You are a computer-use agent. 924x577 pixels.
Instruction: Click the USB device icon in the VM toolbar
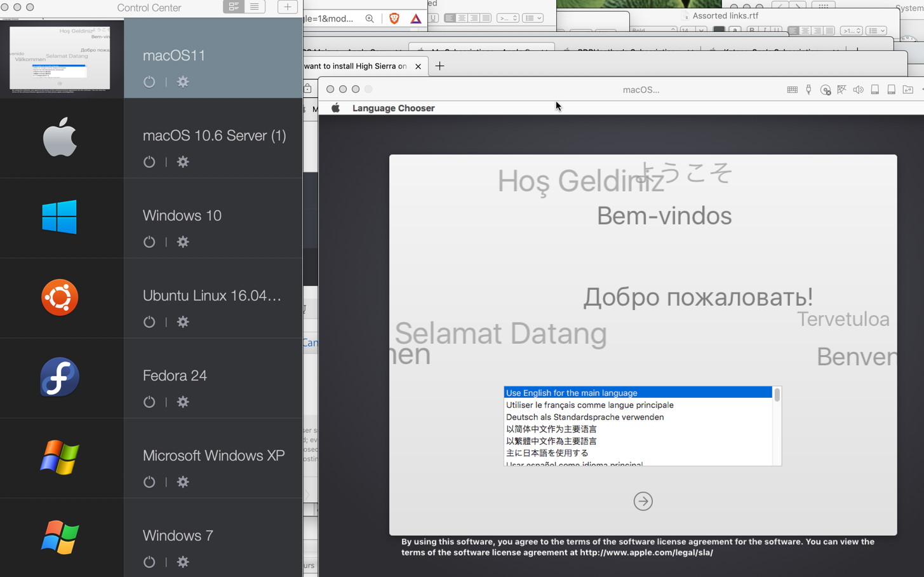(808, 90)
